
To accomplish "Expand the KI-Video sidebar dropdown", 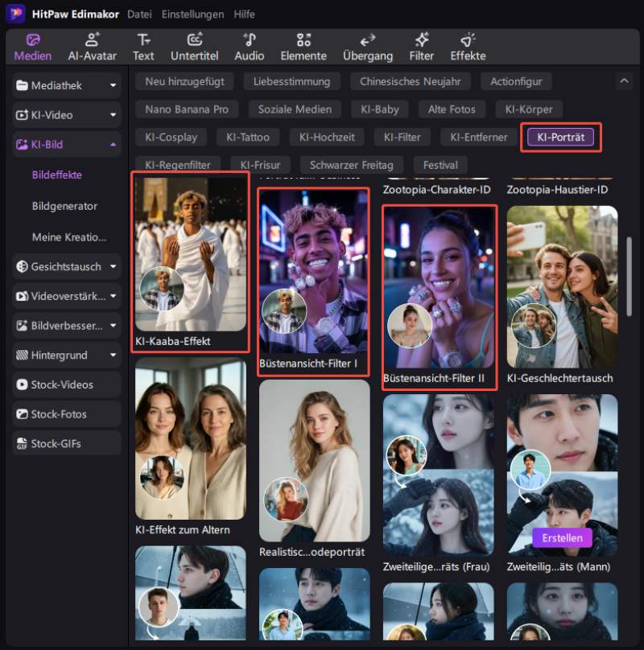I will coord(113,115).
